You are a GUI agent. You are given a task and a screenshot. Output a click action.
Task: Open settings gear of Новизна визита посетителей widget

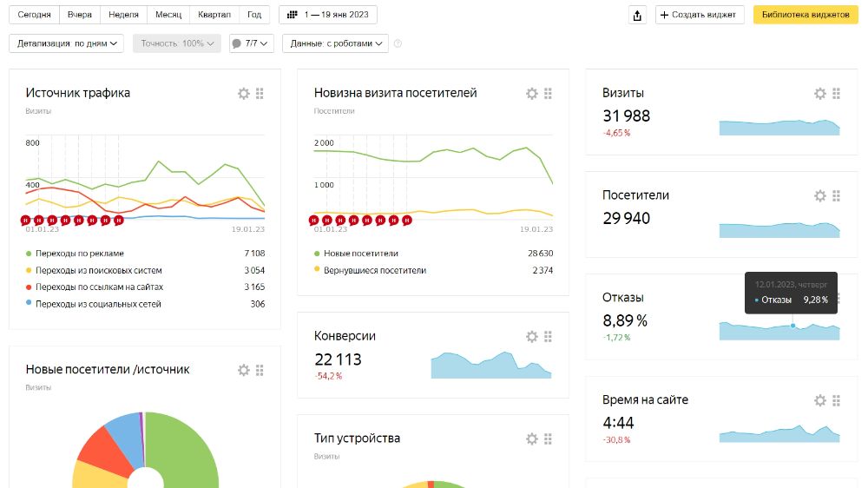coord(532,94)
